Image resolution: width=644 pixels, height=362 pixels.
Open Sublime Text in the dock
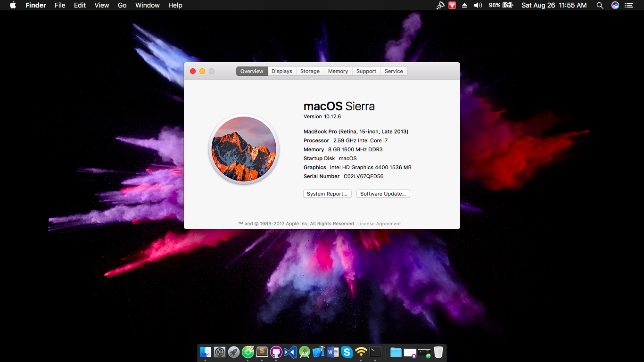262,352
